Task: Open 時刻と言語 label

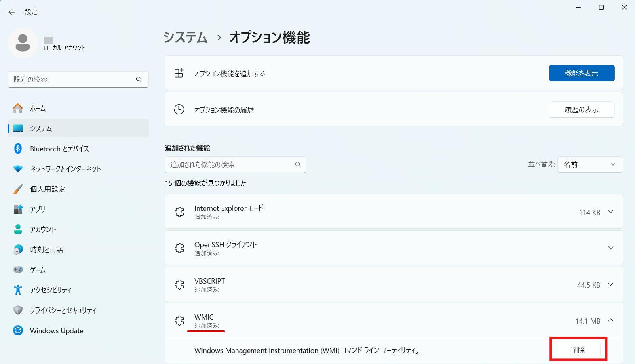Action: click(46, 250)
